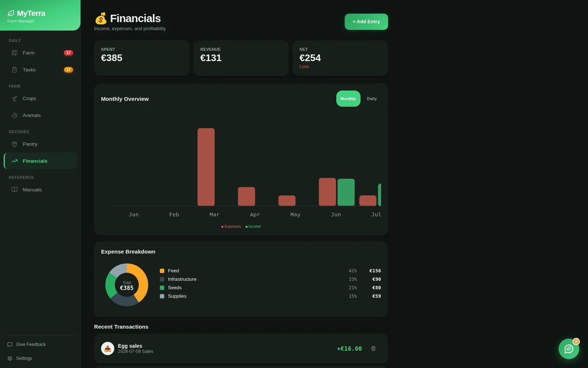Click the Give Feedback speech bubble icon

coord(10,344)
